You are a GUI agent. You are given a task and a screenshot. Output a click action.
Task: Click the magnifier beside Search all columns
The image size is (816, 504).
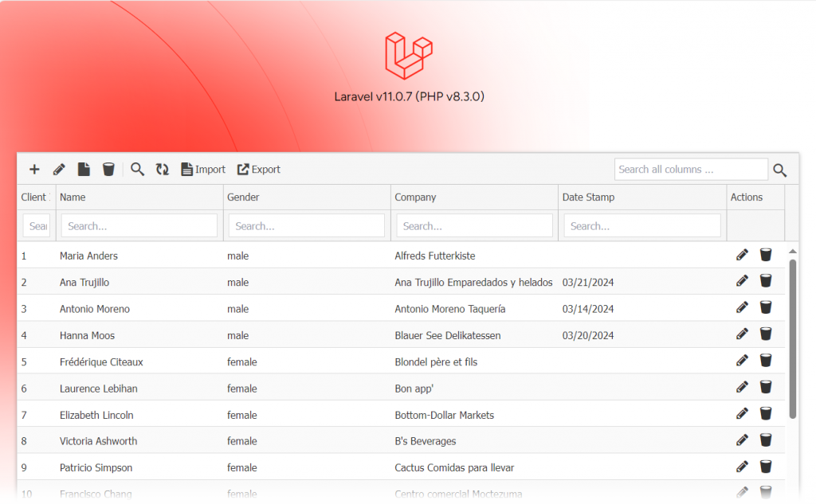780,170
